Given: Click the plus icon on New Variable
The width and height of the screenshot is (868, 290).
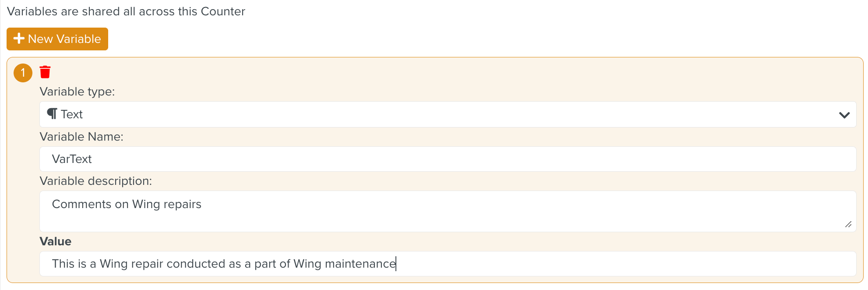Looking at the screenshot, I should pos(19,39).
